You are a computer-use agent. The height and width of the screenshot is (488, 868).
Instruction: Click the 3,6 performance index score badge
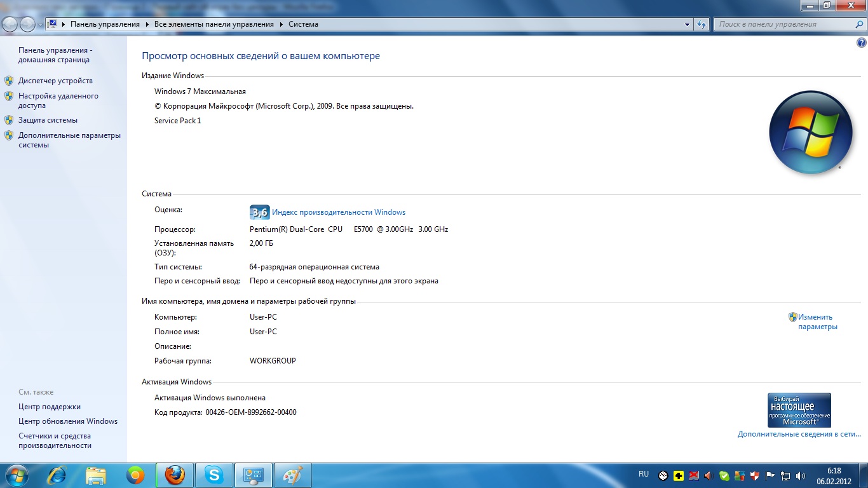[259, 212]
